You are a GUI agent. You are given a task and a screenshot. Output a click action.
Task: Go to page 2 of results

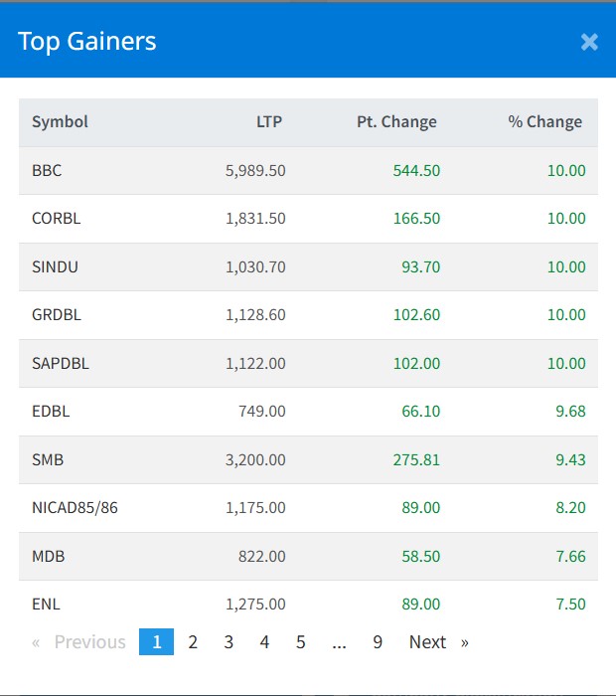(x=193, y=642)
